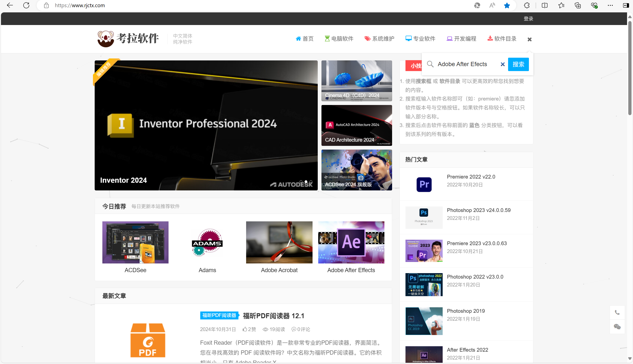633x364 pixels.
Task: Open the 开发编程 menu item
Action: pyautogui.click(x=461, y=38)
